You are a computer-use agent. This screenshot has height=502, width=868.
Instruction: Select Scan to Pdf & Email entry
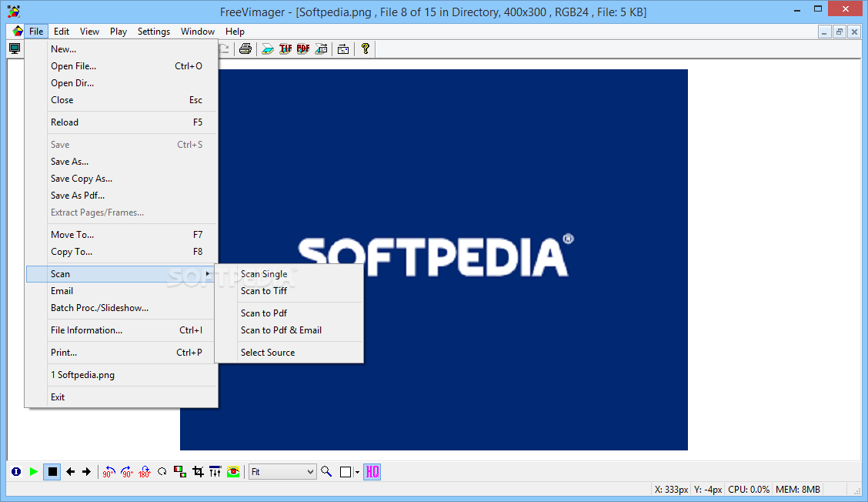click(x=289, y=330)
